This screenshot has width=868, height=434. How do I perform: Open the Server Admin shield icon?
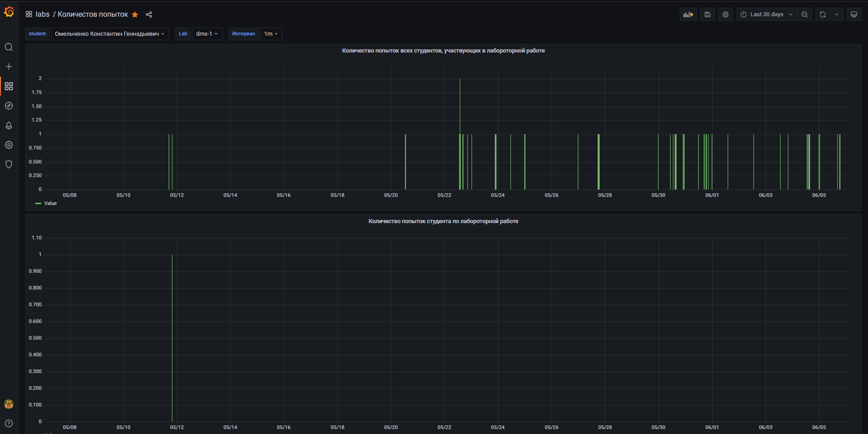9,164
